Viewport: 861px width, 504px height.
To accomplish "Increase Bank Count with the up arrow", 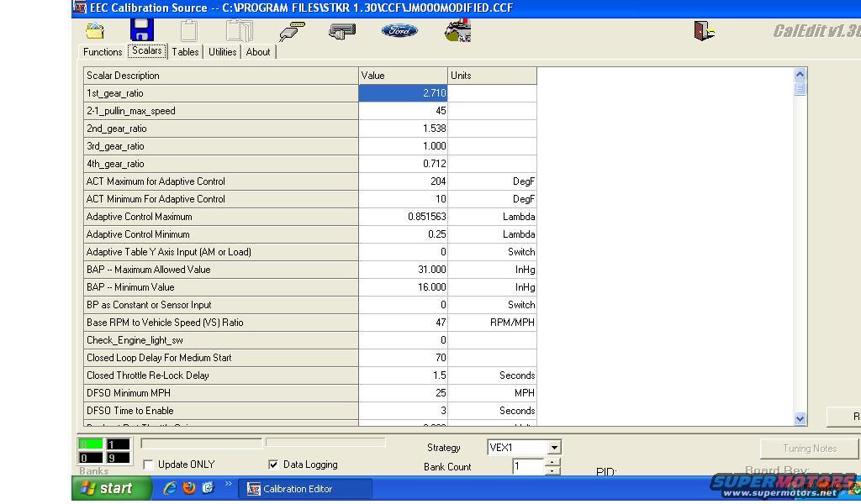I will [x=552, y=462].
